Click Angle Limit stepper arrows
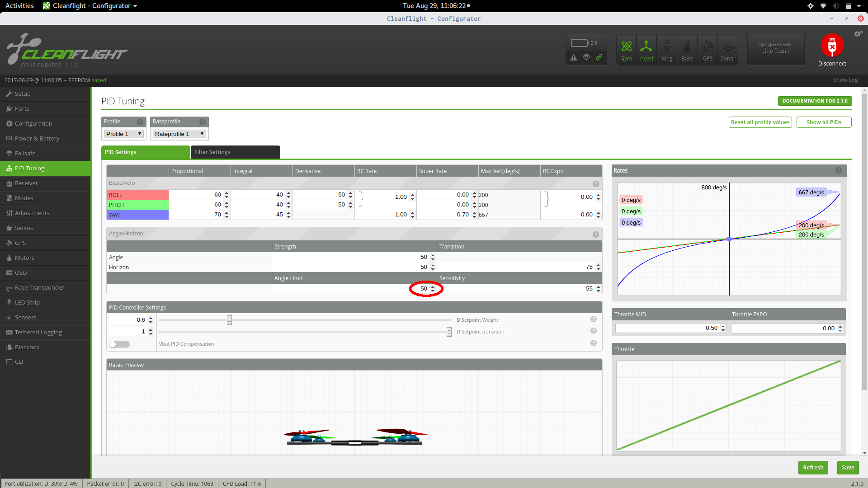Viewport: 868px width, 488px height. coord(433,289)
